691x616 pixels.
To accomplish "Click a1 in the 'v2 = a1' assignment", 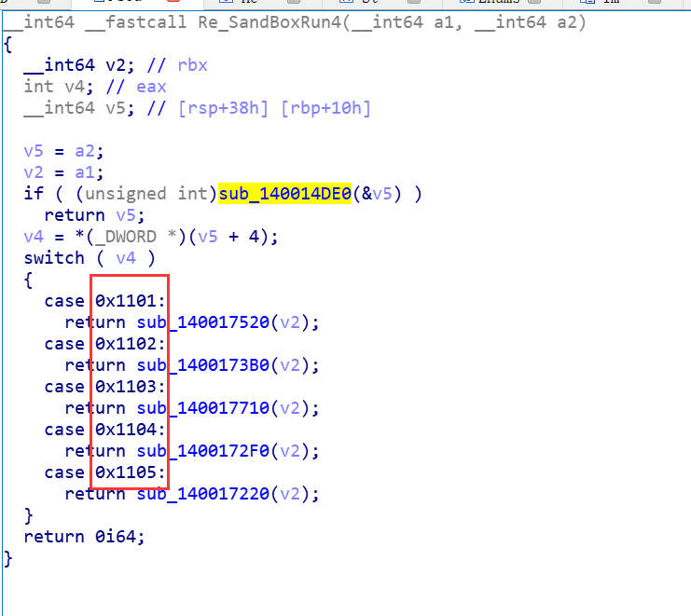I will tap(85, 172).
